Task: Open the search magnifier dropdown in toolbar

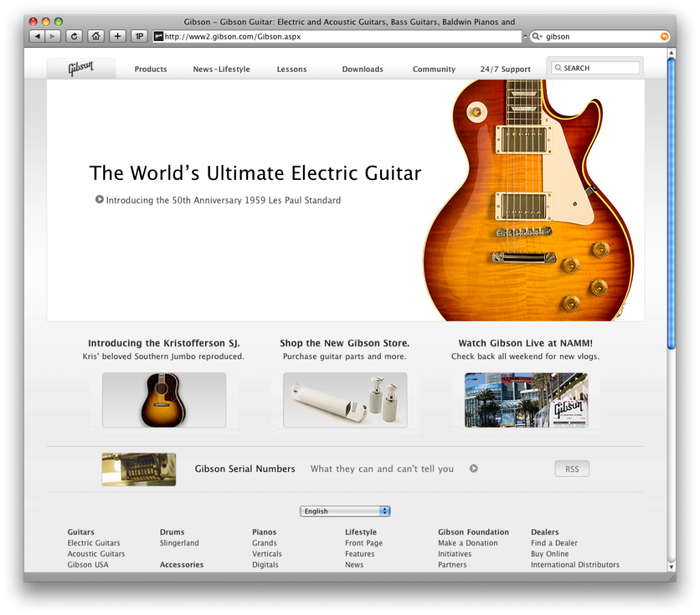Action: point(536,37)
